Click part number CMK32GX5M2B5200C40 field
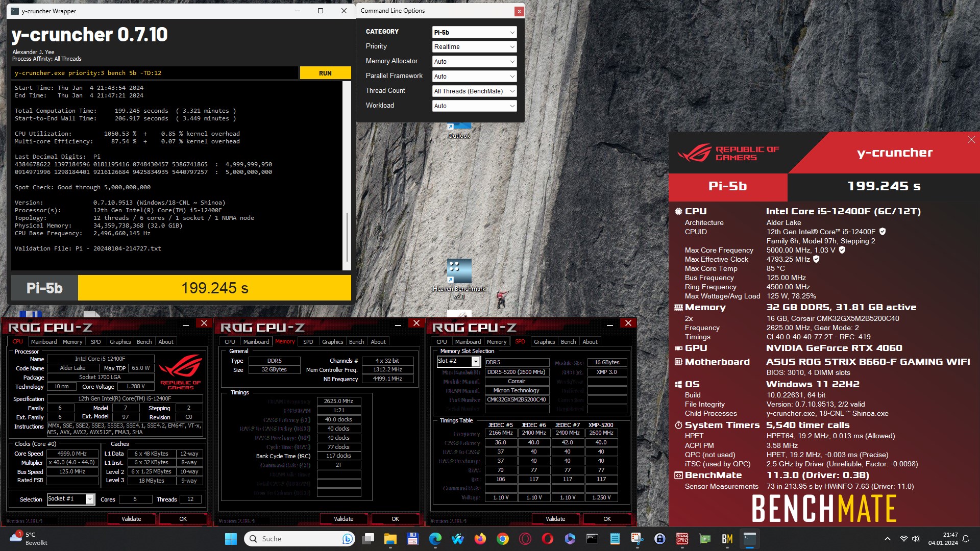The height and width of the screenshot is (551, 980). point(517,399)
